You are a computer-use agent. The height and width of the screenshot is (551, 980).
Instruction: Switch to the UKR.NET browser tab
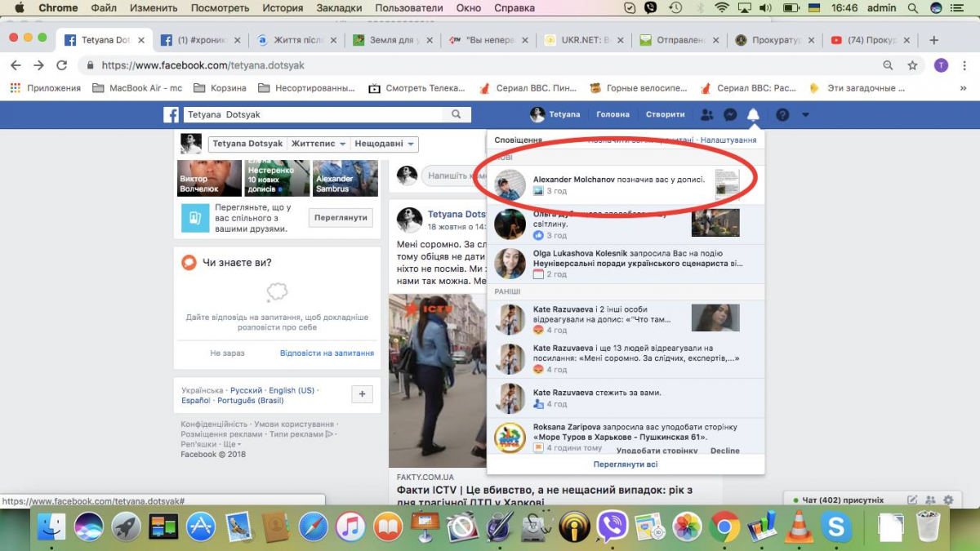[581, 40]
